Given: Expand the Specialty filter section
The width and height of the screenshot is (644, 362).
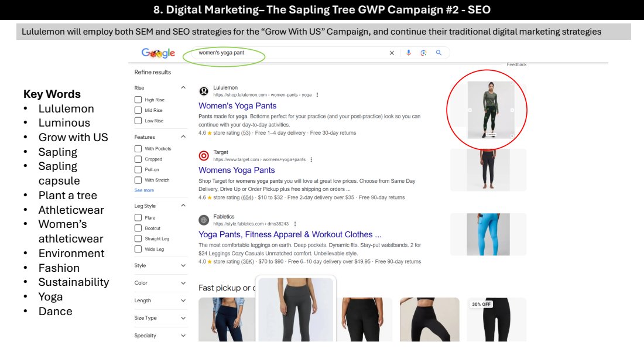Looking at the screenshot, I should pos(183,336).
